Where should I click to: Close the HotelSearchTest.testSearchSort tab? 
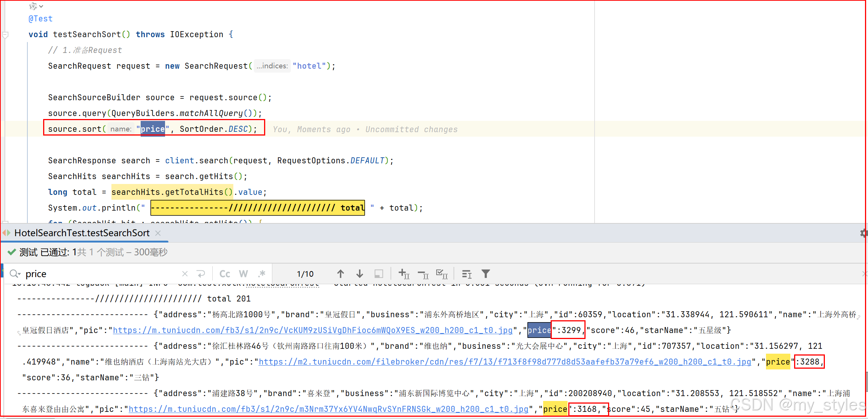[x=158, y=233]
